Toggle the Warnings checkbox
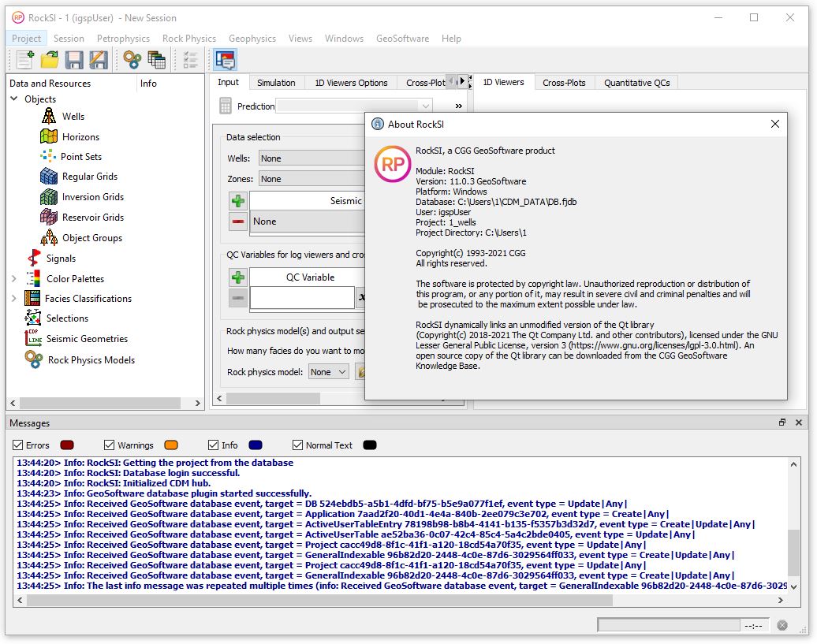The width and height of the screenshot is (817, 644). (110, 445)
